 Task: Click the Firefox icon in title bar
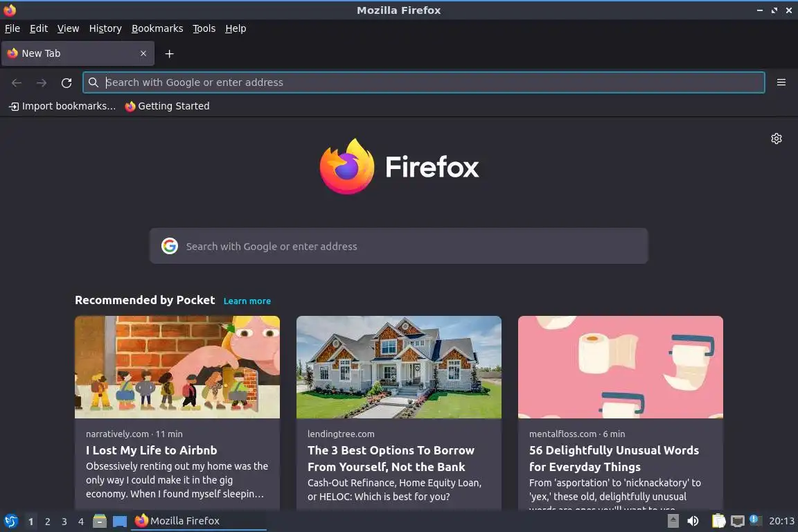(10, 10)
